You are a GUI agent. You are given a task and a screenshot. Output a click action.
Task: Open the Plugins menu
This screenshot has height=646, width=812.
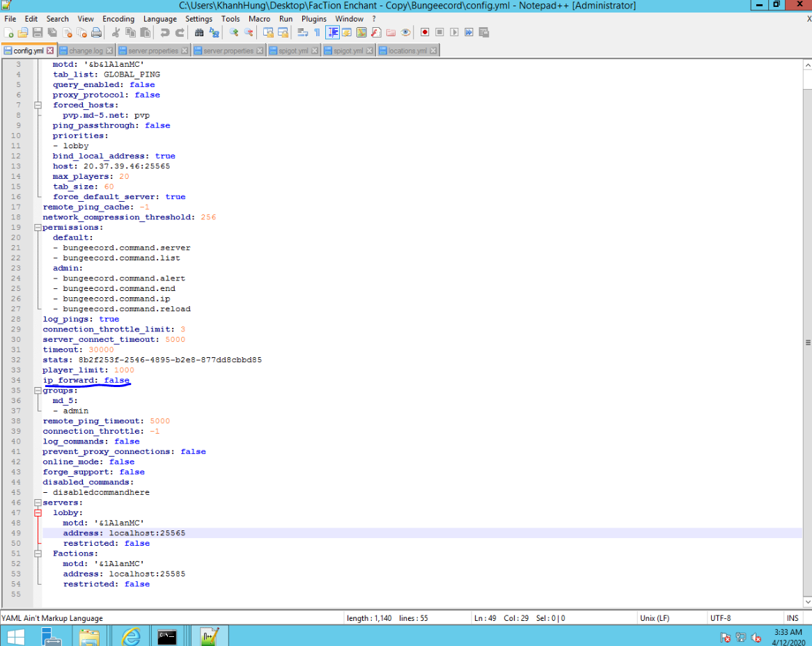pos(313,19)
